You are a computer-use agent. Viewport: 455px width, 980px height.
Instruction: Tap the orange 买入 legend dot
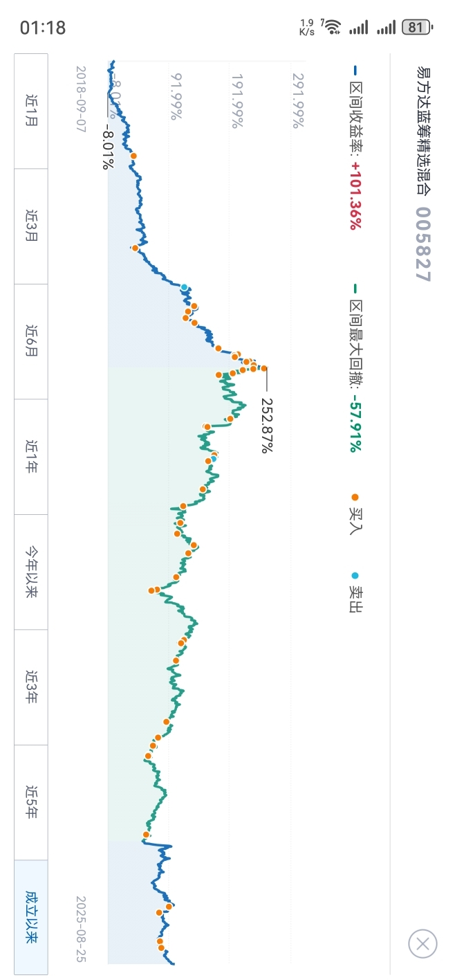pos(355,497)
